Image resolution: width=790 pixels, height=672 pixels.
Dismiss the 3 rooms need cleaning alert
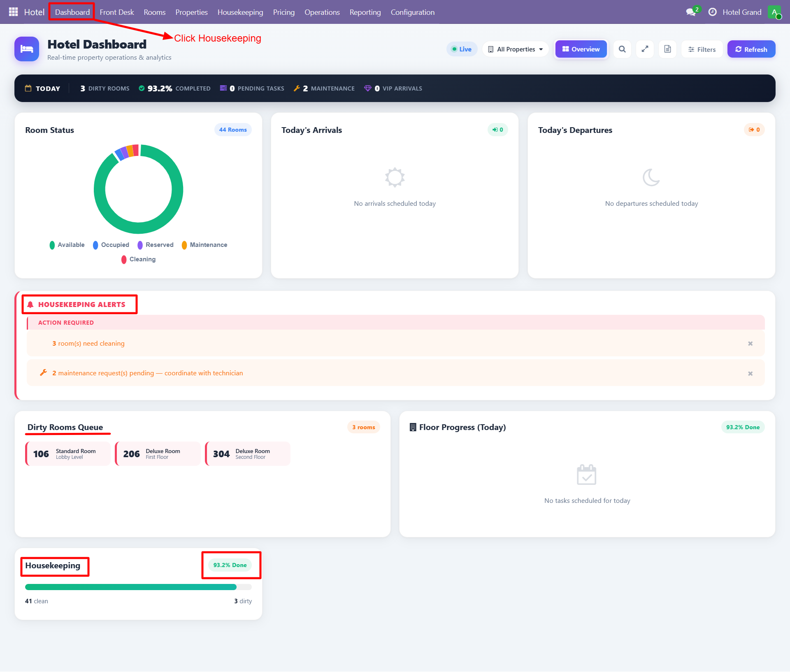750,343
